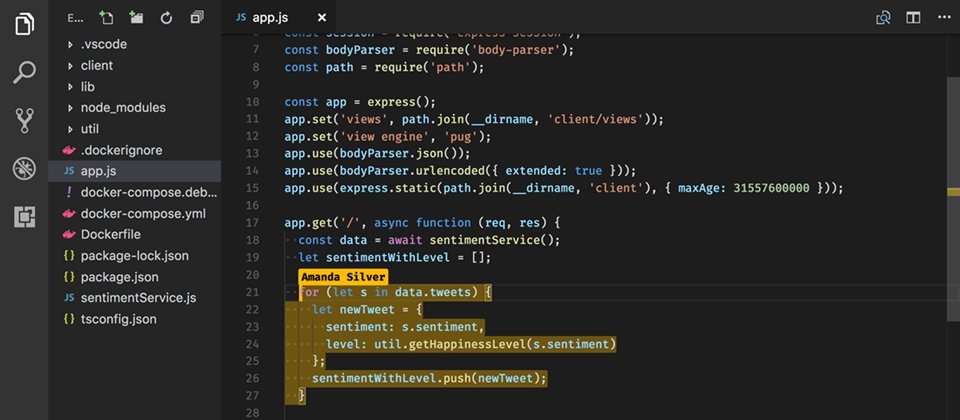Refresh the Explorer file list

coord(166,18)
